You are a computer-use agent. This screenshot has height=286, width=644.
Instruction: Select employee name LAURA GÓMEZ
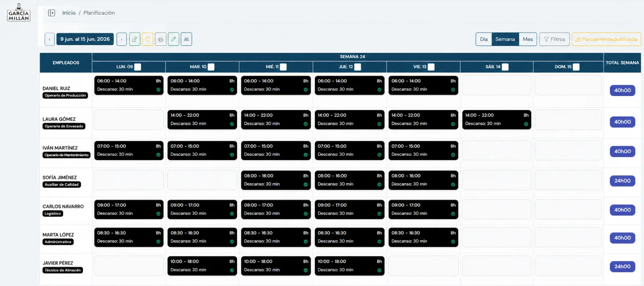(x=59, y=119)
